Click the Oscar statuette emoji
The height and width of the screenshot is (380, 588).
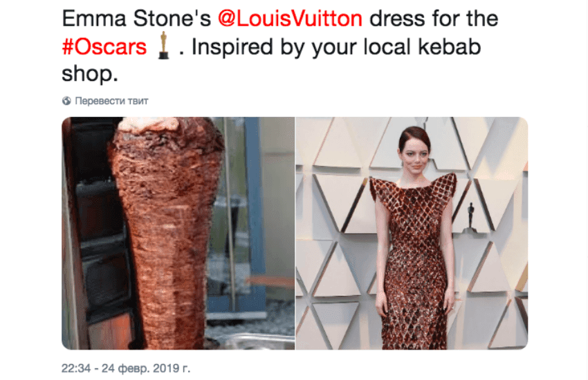point(163,46)
